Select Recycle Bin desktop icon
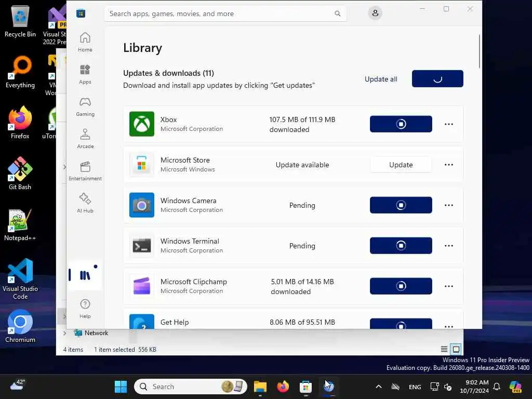This screenshot has height=399, width=532. 20,21
